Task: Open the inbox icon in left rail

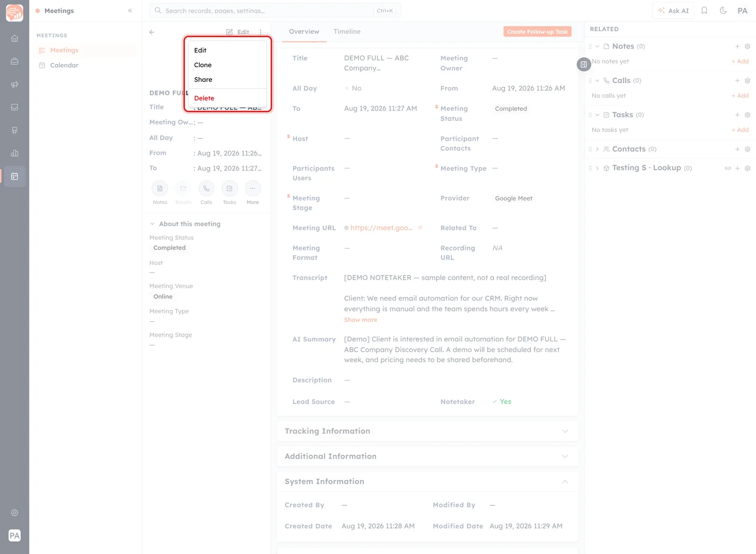Action: coord(15,107)
